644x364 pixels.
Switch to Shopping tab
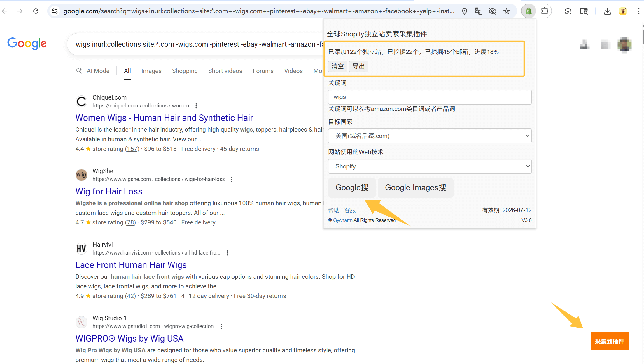tap(185, 71)
